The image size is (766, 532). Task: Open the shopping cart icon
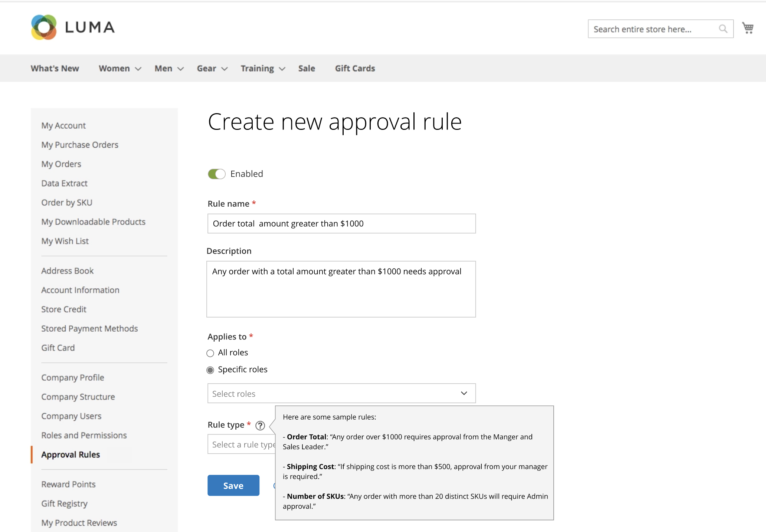(747, 28)
